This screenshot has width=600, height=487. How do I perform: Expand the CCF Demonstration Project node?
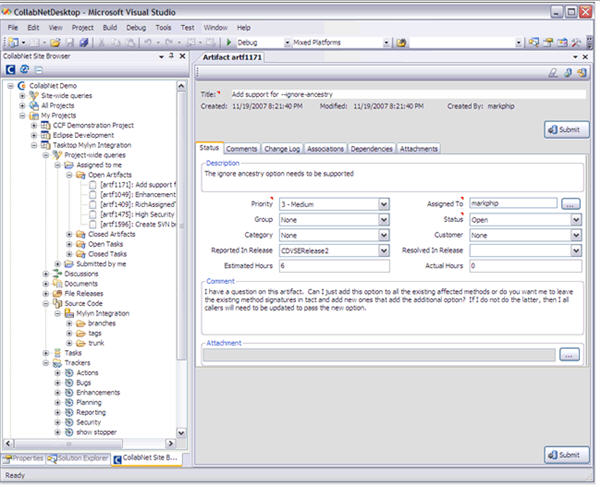pos(34,125)
